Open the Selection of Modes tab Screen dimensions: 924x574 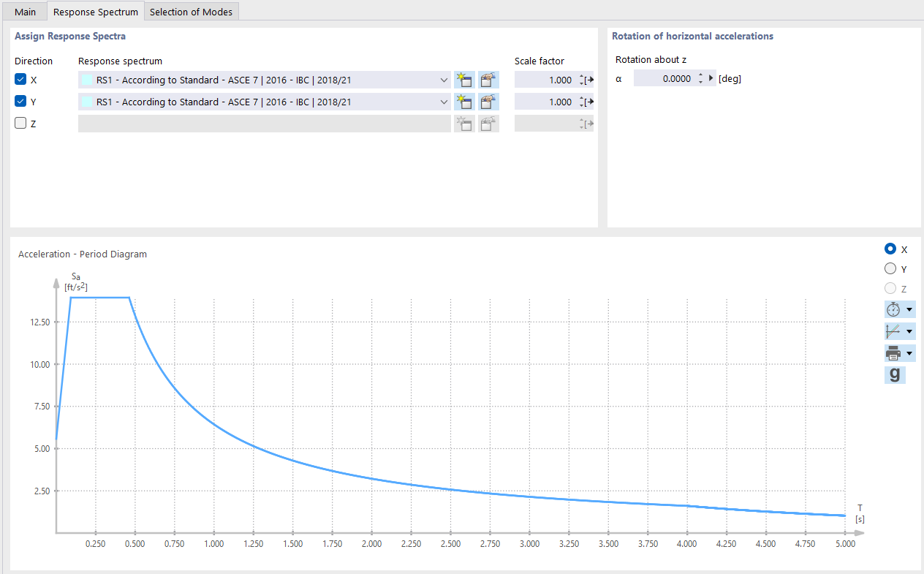(191, 11)
